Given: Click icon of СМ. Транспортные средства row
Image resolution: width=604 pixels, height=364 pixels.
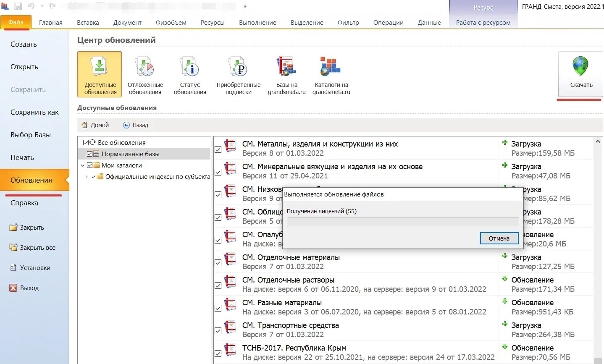Looking at the screenshot, I should (230, 327).
